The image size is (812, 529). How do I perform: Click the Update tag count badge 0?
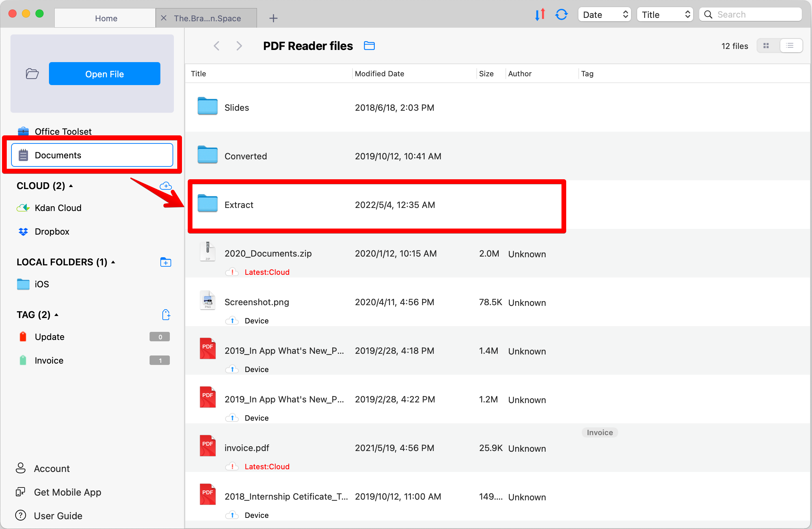click(160, 337)
